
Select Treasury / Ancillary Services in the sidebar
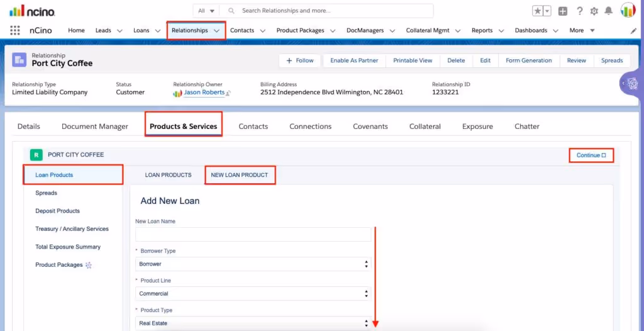coord(72,229)
